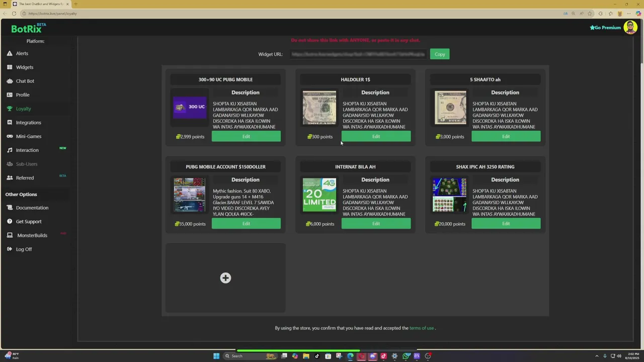Reload the page with the refresh button

click(x=14, y=14)
